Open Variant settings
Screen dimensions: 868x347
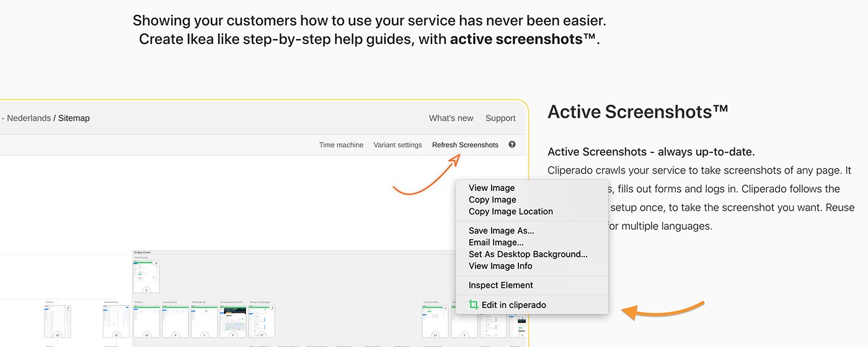[x=397, y=145]
